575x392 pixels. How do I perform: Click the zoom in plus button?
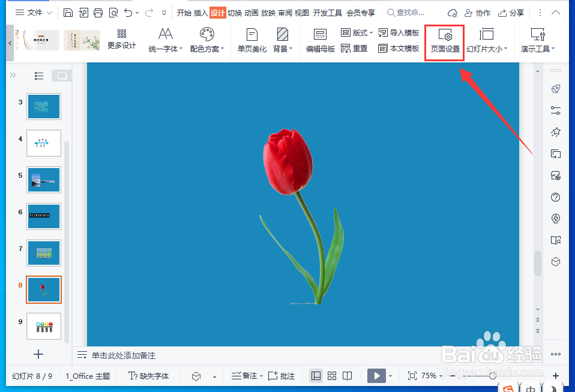(x=556, y=376)
